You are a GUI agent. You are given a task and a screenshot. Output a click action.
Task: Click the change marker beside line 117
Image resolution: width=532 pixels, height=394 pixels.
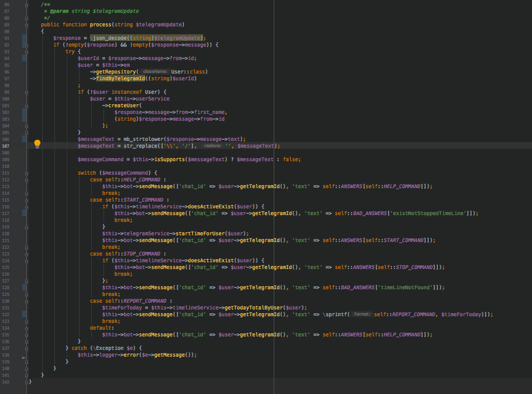[x=23, y=213]
